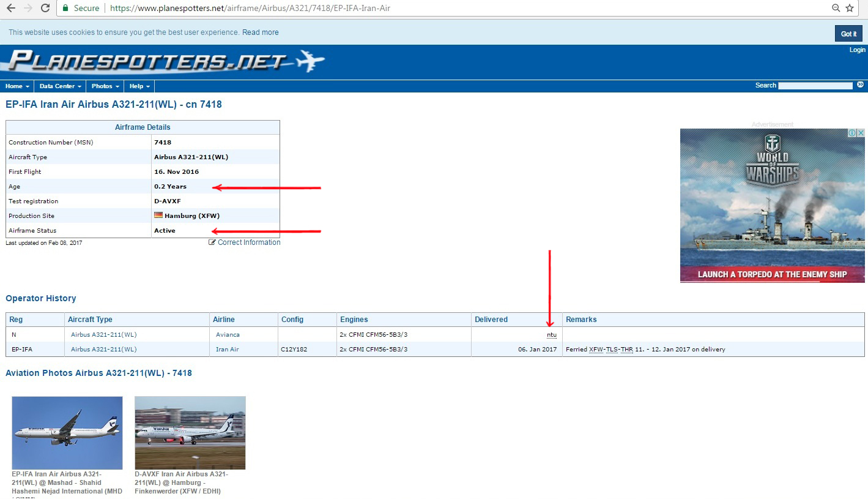Image resolution: width=868 pixels, height=499 pixels.
Task: Click the search submit arrow icon
Action: pos(860,85)
